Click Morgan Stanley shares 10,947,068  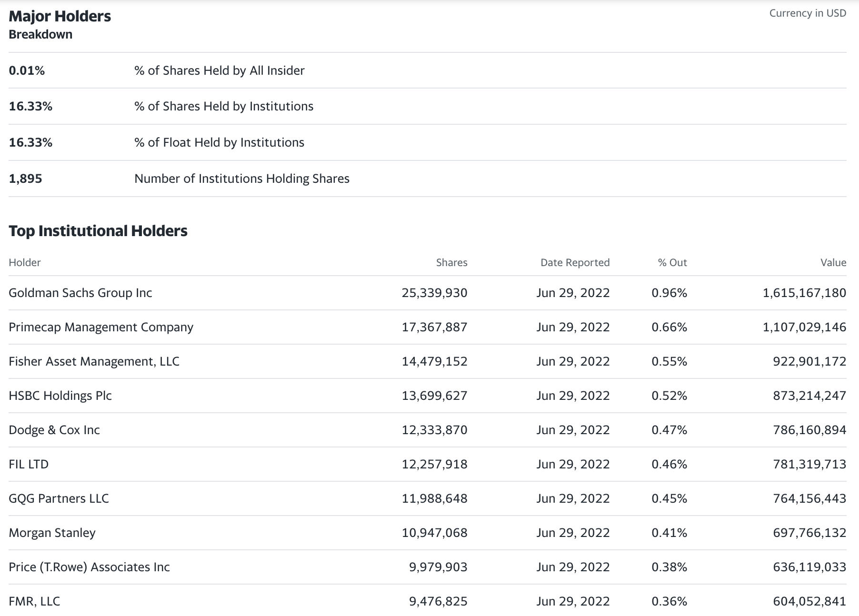(435, 533)
